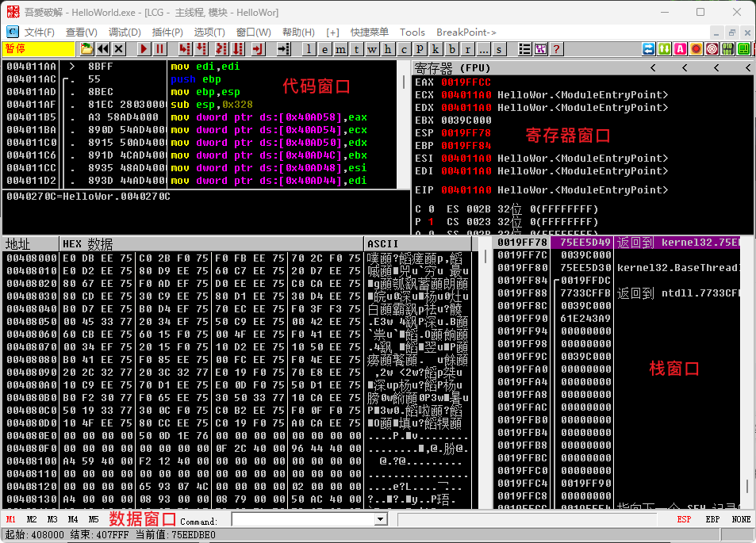Open the breakpoints window with the 'b' button
This screenshot has height=543, width=756.
[451, 49]
